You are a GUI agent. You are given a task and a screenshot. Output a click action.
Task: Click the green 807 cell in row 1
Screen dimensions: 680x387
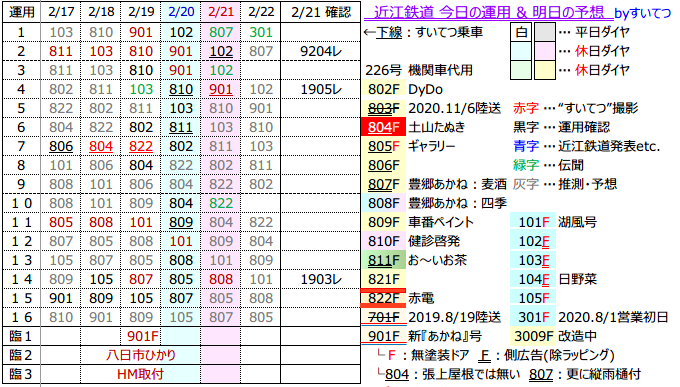pyautogui.click(x=221, y=32)
